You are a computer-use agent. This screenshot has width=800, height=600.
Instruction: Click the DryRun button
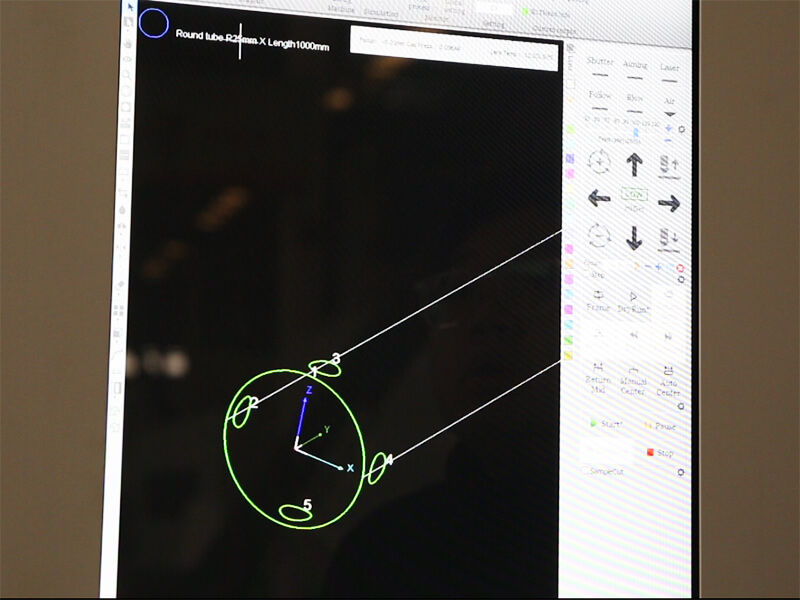click(x=633, y=303)
